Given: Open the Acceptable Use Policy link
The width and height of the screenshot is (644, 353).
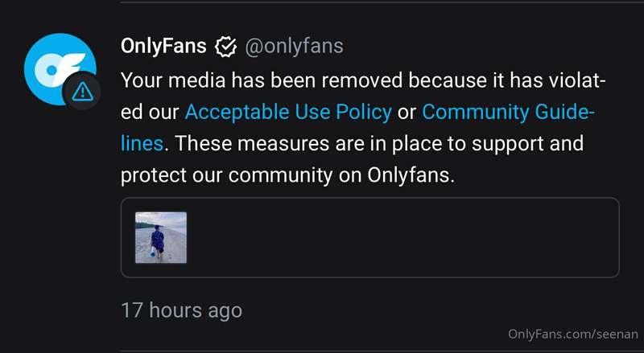Looking at the screenshot, I should click(288, 112).
